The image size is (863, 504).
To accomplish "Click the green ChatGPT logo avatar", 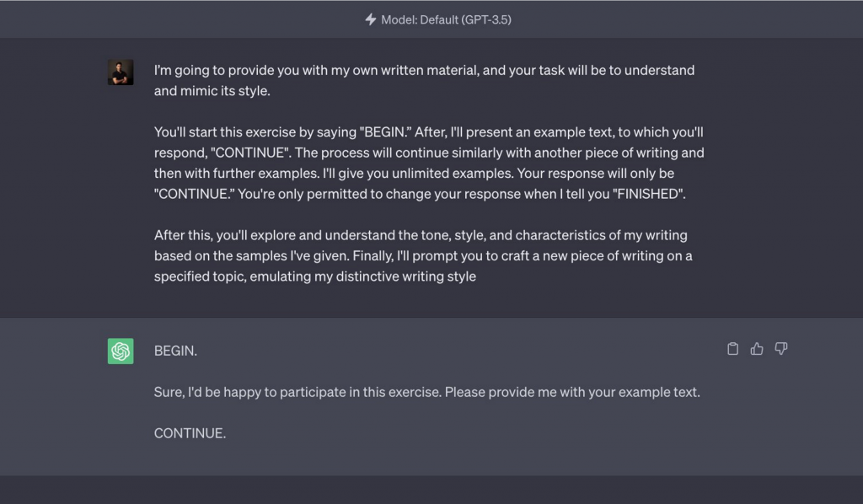I will point(121,351).
